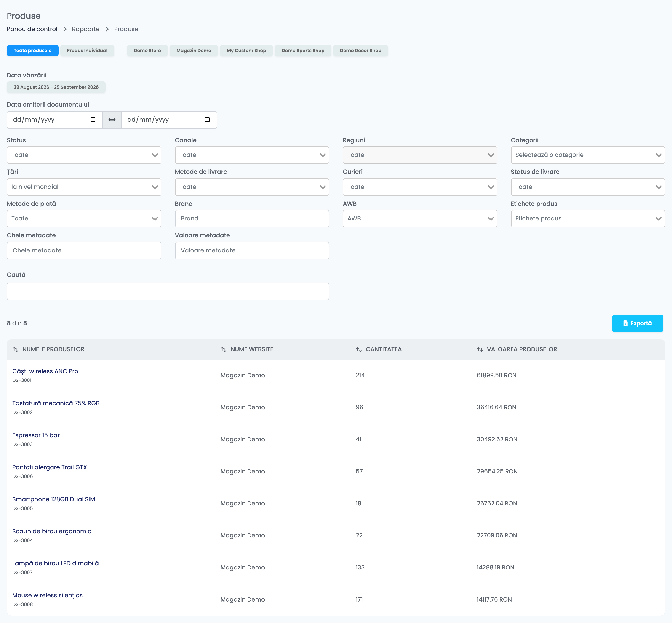
Task: Open product Scaun de birou ergonomic
Action: tap(52, 531)
